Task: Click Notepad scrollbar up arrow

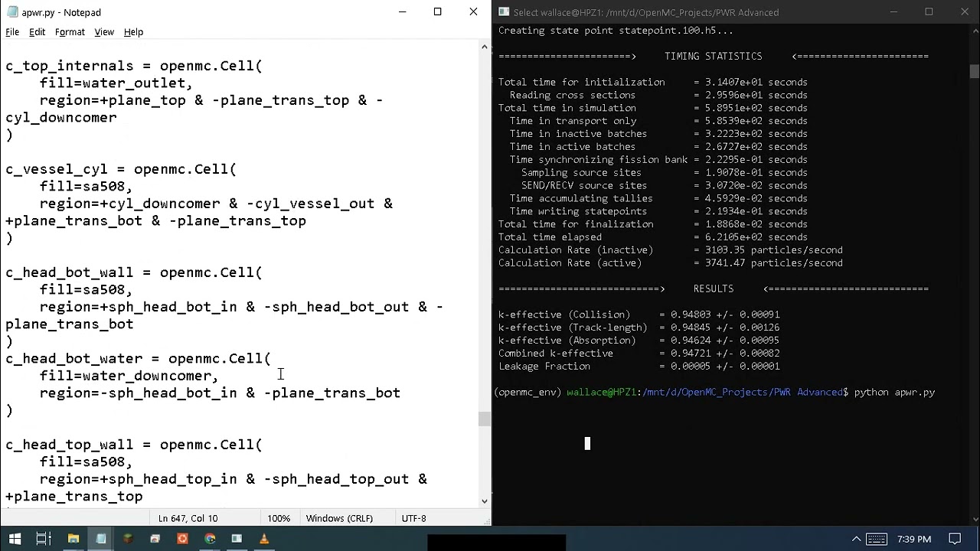Action: (x=484, y=47)
